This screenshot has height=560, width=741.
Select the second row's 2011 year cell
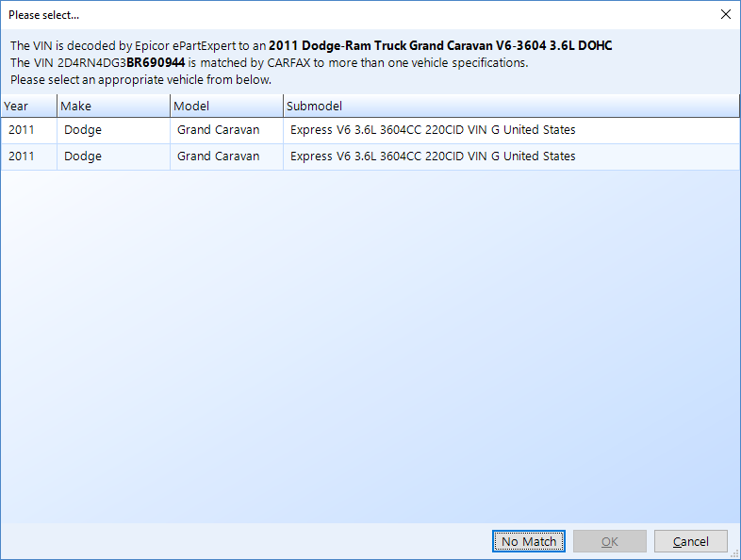click(x=29, y=156)
